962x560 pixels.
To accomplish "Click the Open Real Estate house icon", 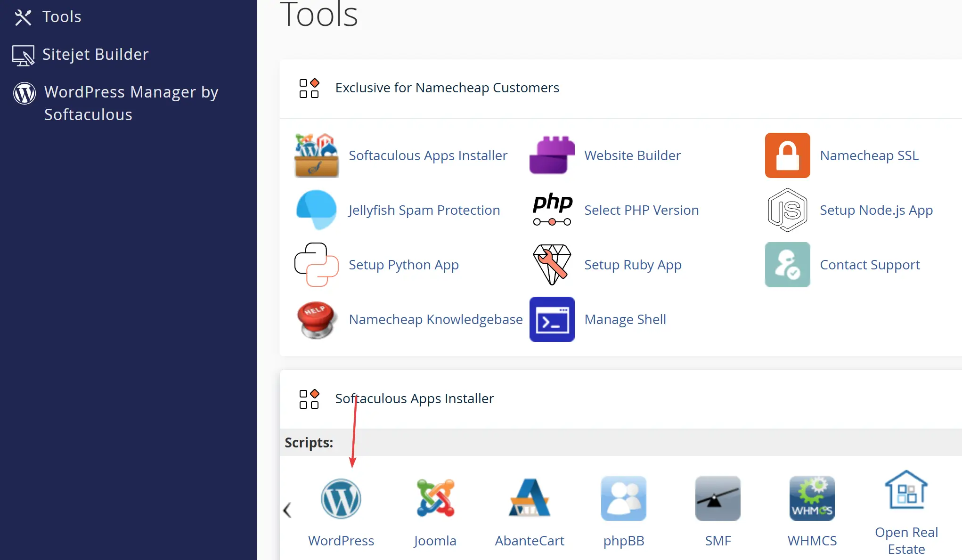I will [x=906, y=490].
